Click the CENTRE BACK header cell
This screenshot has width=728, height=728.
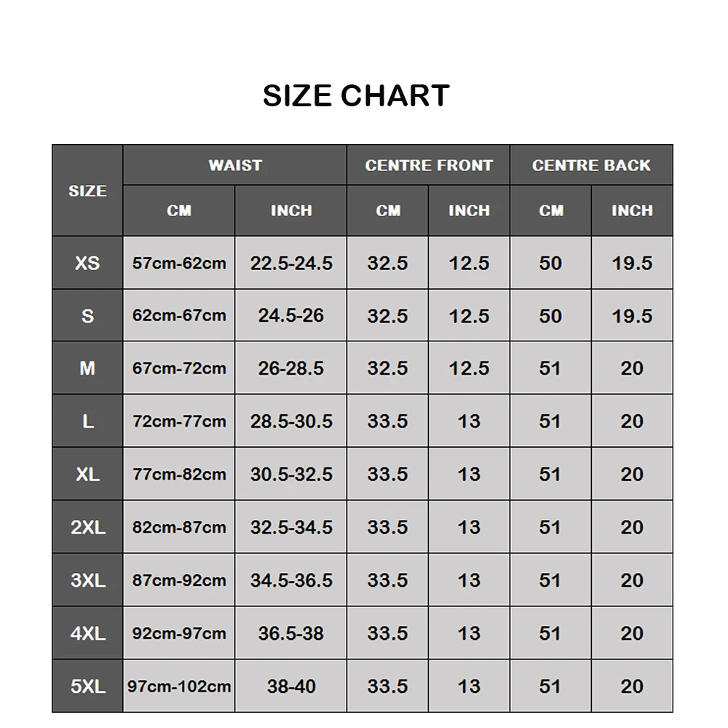pyautogui.click(x=590, y=165)
